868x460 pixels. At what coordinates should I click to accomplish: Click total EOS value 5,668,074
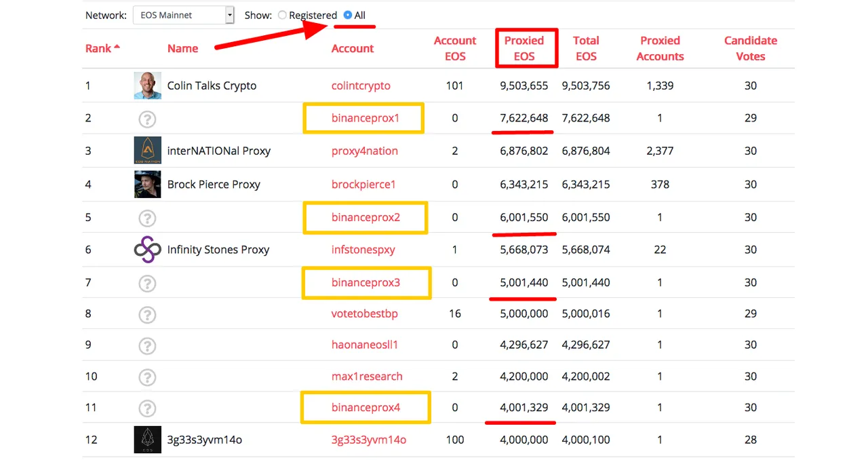pyautogui.click(x=586, y=250)
